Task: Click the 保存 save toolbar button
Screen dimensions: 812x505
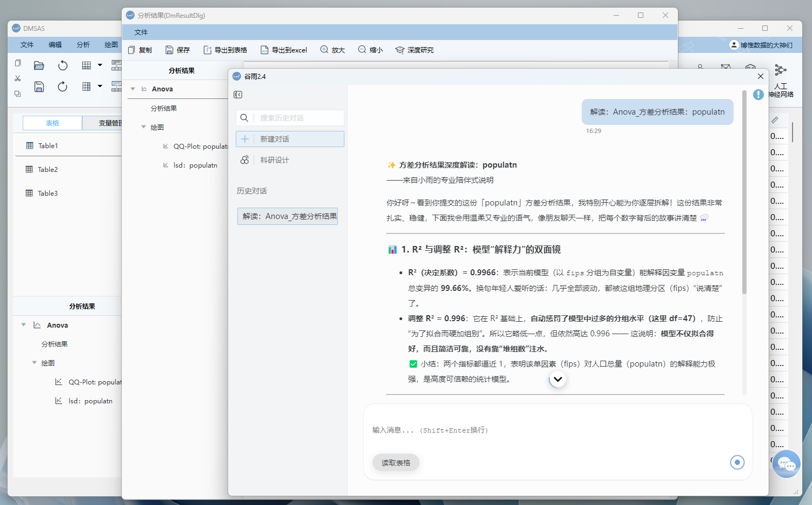Action: [177, 50]
